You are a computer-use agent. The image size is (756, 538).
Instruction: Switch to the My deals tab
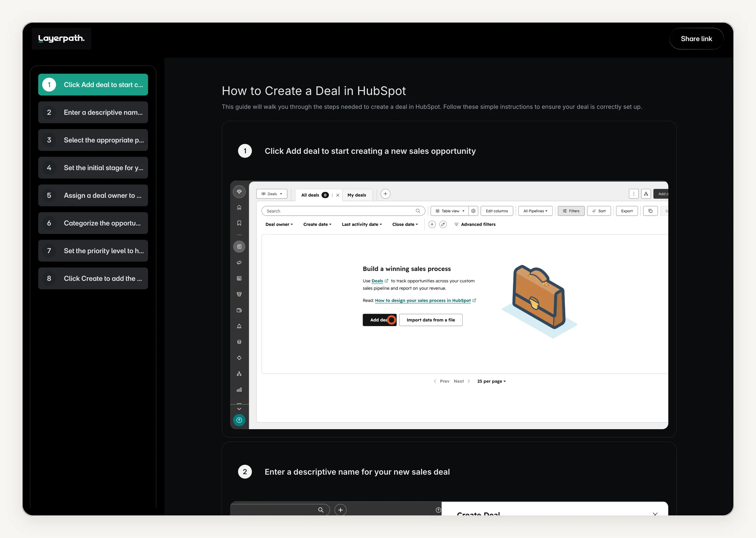[x=357, y=195]
